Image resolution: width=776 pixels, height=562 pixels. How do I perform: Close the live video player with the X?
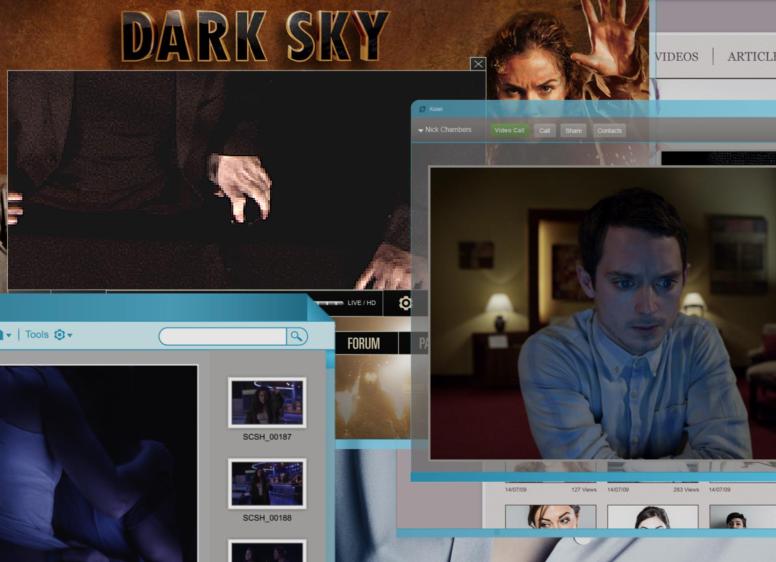478,64
